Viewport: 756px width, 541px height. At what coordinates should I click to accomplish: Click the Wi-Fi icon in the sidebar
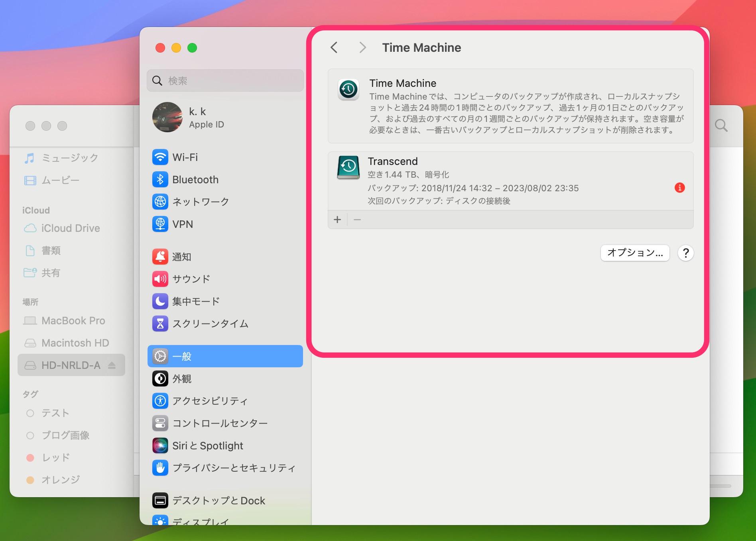[x=160, y=157]
